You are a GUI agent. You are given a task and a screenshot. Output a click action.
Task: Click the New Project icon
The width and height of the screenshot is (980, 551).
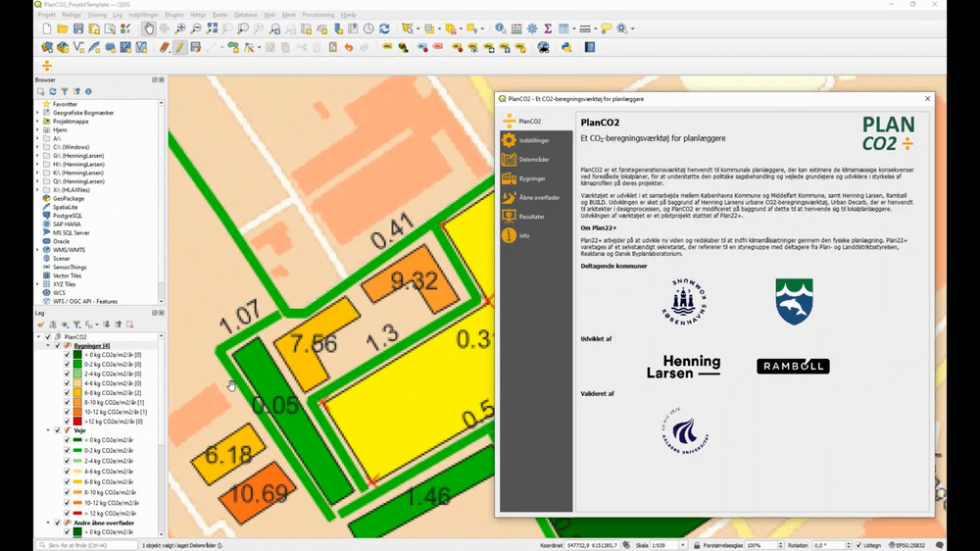pyautogui.click(x=47, y=28)
